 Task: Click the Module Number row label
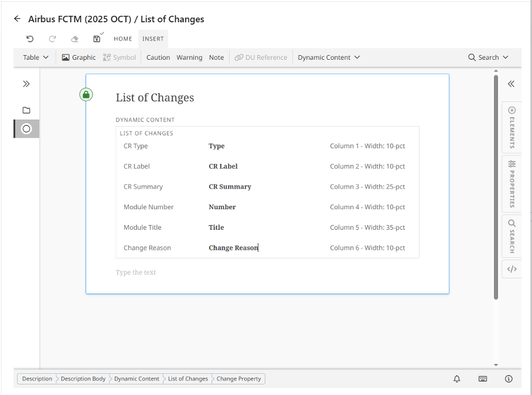148,207
